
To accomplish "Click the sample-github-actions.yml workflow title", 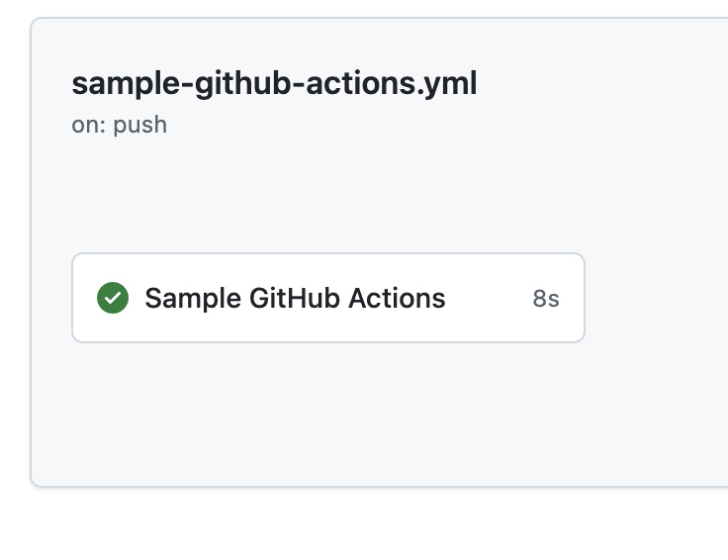I will 274,84.
